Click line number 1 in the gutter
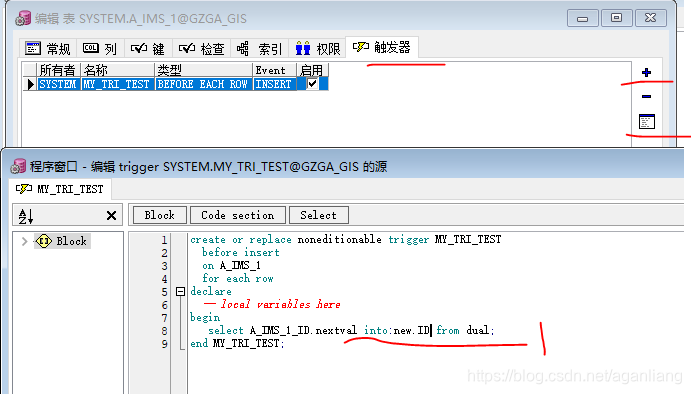 [x=164, y=240]
